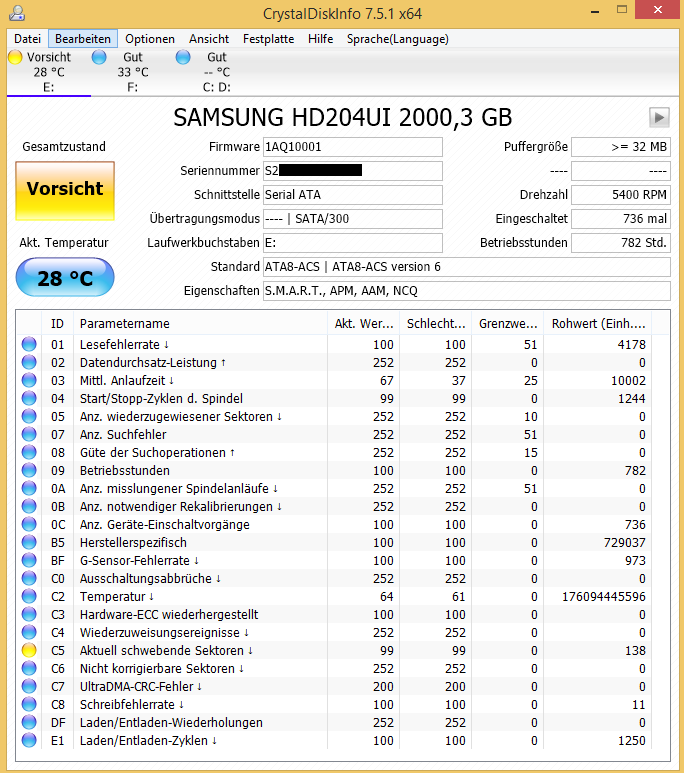Click status icon for Güte der Suchoperationen

tap(29, 452)
